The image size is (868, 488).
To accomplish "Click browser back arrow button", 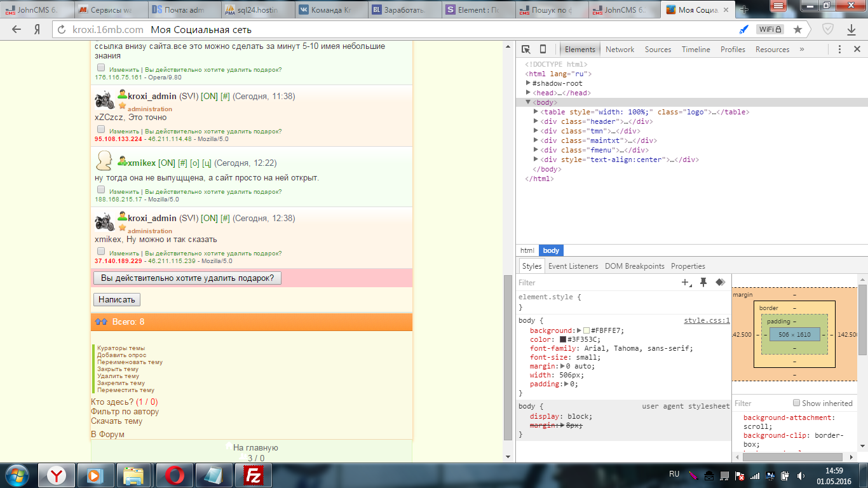I will (x=17, y=29).
